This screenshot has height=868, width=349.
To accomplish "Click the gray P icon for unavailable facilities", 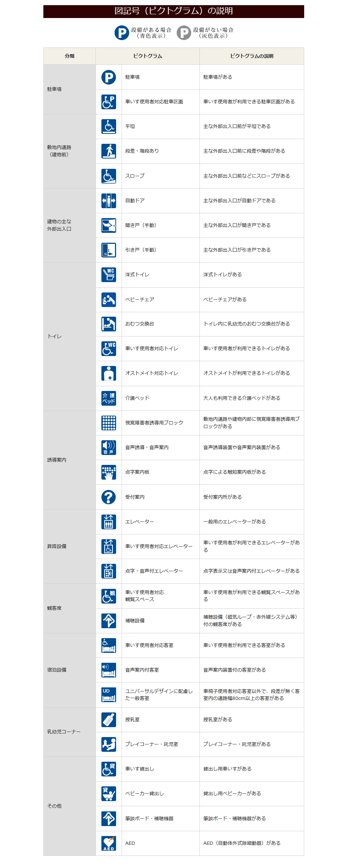I will point(184,33).
